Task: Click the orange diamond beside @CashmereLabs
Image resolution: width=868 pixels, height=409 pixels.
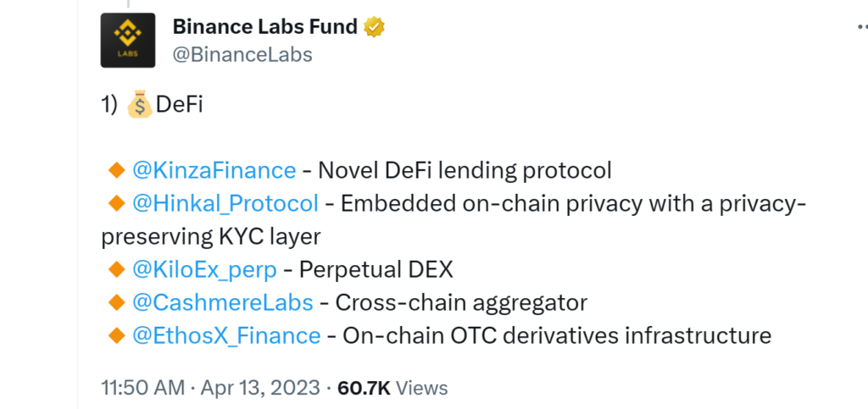Action: coord(116,303)
